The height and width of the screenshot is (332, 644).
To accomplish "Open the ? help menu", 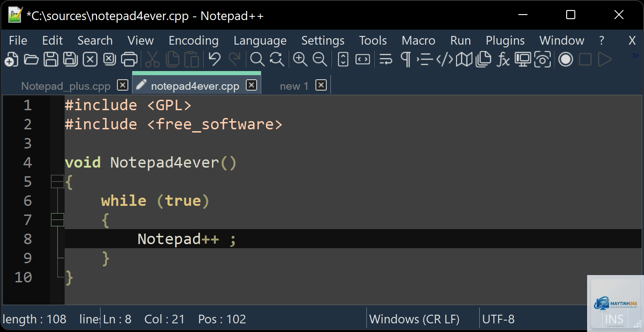I will 602,41.
